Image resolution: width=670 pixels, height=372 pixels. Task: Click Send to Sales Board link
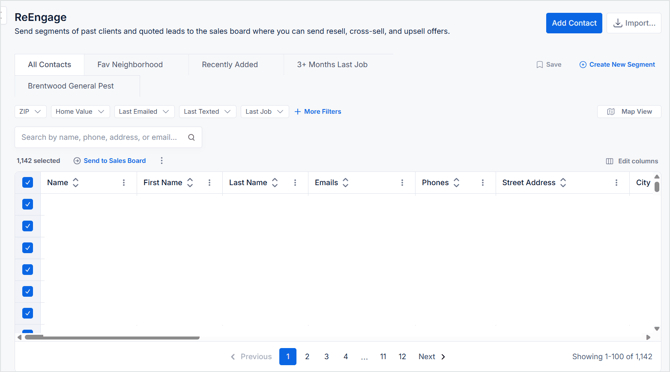tap(110, 161)
